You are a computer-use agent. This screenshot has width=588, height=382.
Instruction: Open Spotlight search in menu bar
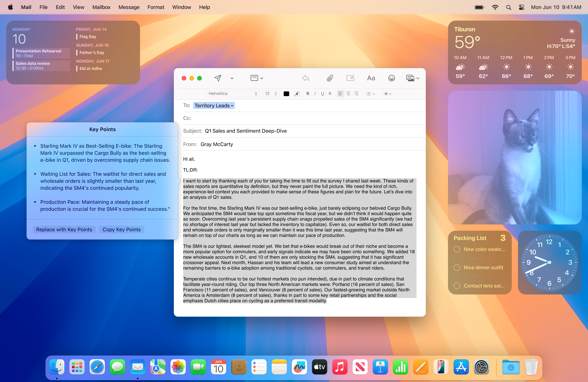point(508,7)
